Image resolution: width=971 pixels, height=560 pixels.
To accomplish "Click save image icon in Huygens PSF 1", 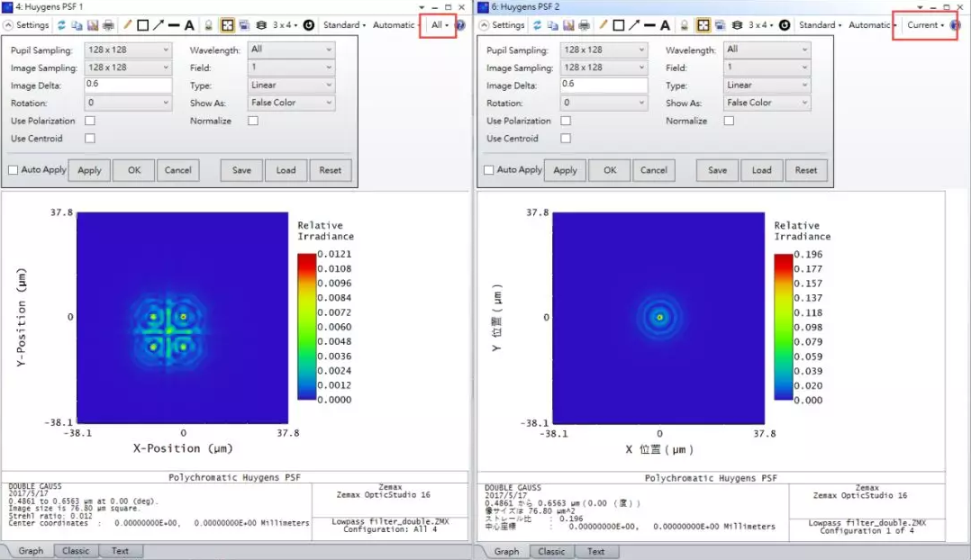I will pos(93,25).
